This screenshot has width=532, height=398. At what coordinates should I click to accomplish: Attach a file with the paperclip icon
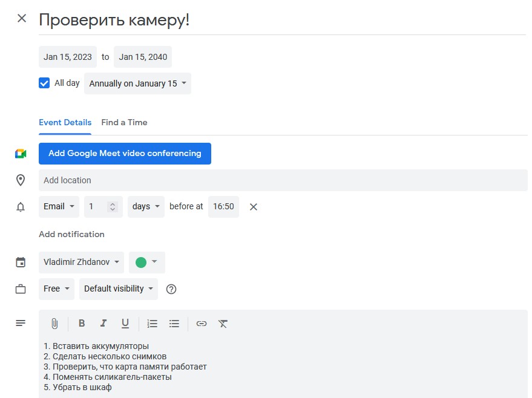(54, 324)
